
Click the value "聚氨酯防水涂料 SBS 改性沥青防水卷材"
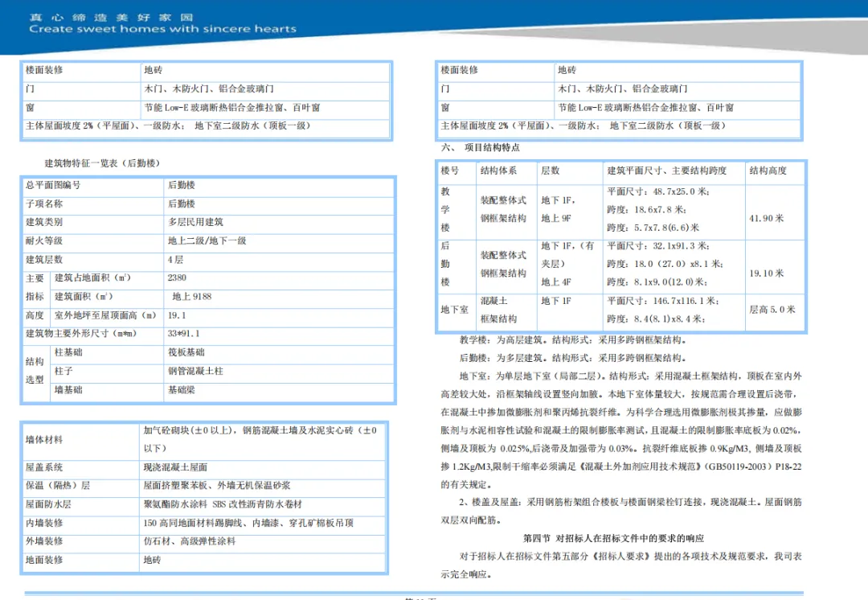[223, 505]
